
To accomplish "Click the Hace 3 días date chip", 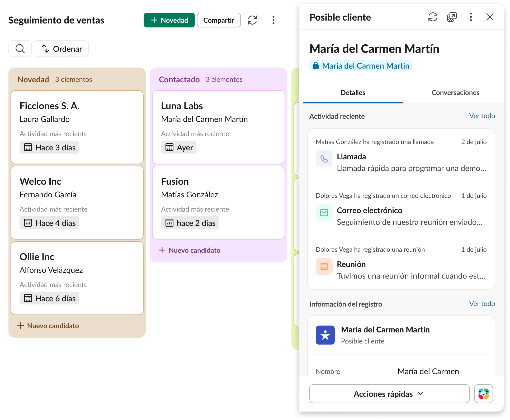I will point(49,147).
